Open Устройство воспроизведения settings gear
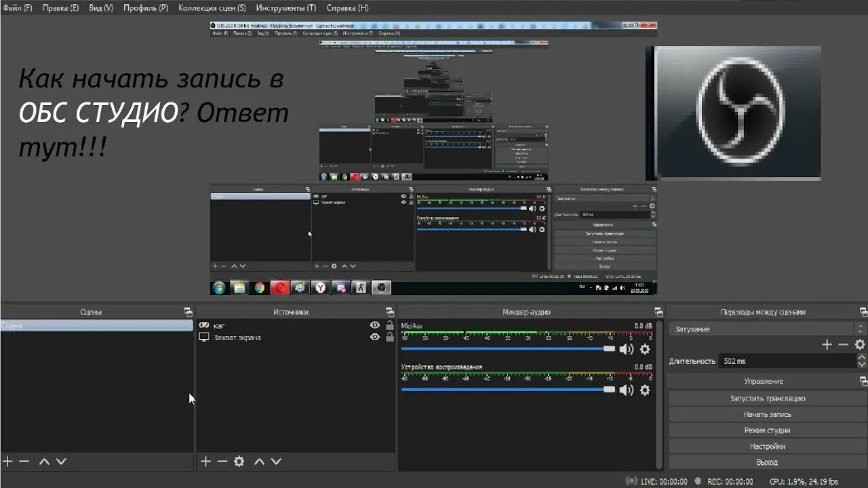Screen dimensions: 868x488 (x=645, y=390)
